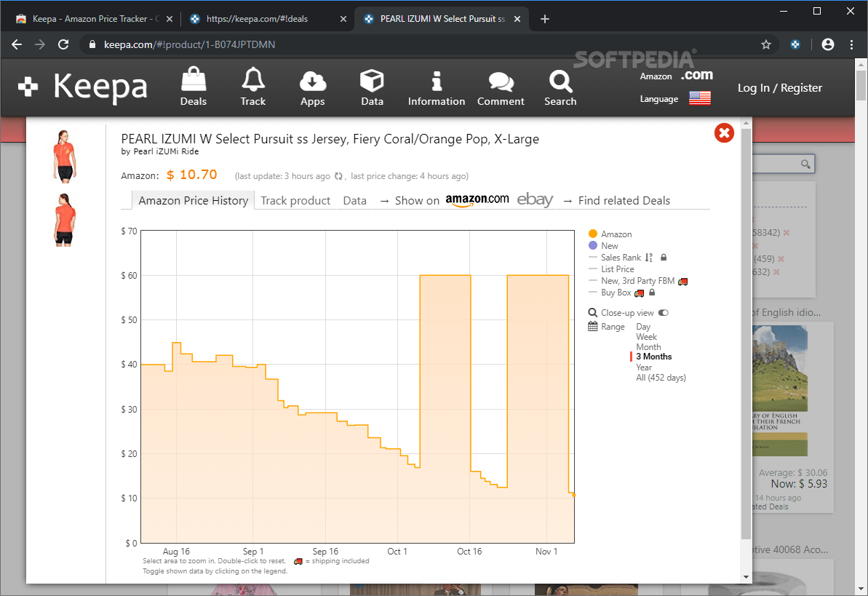Viewport: 868px width, 596px height.
Task: Show product on ebay
Action: [x=535, y=200]
